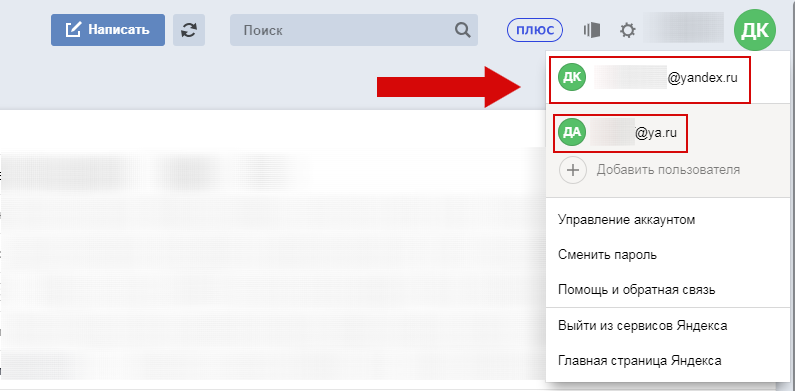795x391 pixels.
Task: Open the themes icon next to the gear
Action: click(x=592, y=30)
